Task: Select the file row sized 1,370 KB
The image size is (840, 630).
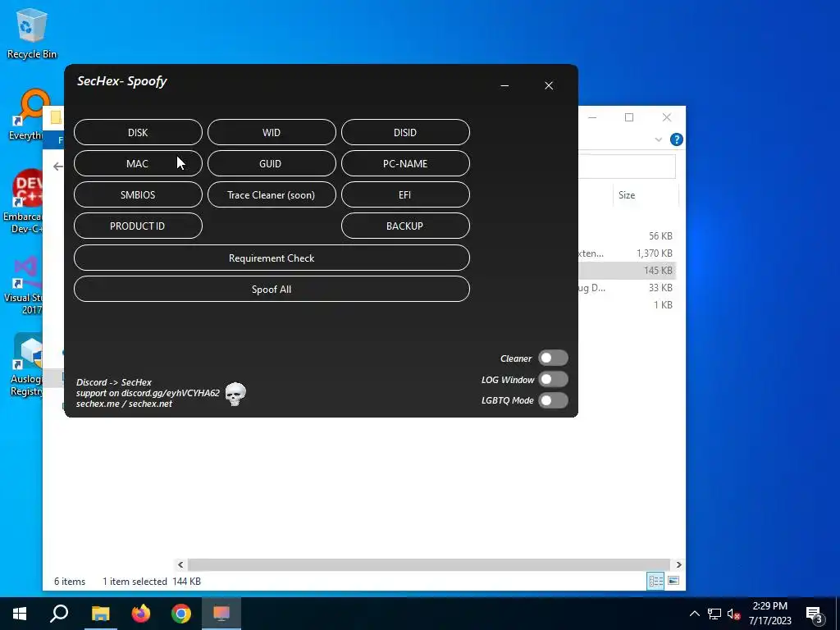Action: (x=628, y=253)
